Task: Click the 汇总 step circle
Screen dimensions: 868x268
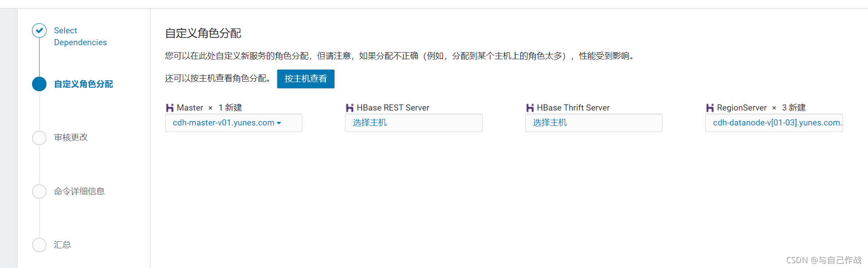Action: (x=39, y=245)
